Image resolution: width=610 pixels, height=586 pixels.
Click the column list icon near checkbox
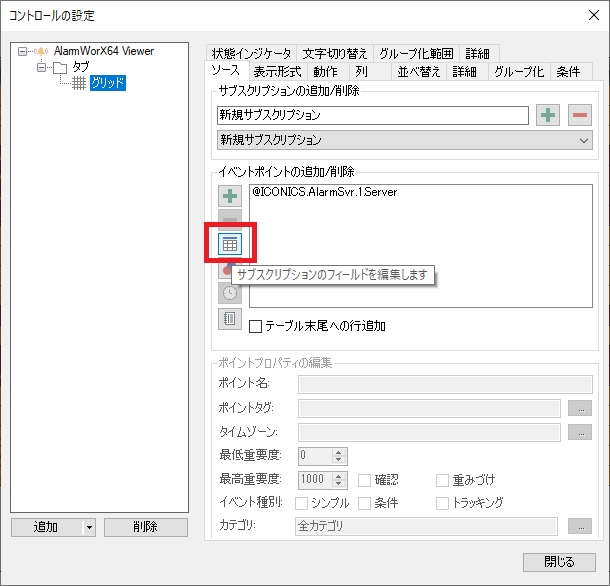point(230,319)
